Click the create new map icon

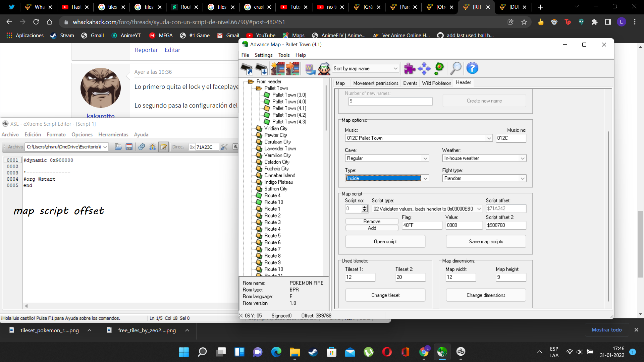pos(278,69)
